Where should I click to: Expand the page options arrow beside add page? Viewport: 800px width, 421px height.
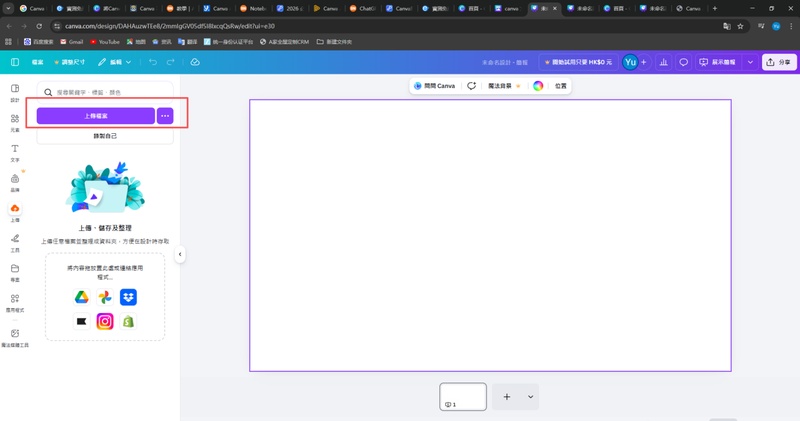point(530,397)
